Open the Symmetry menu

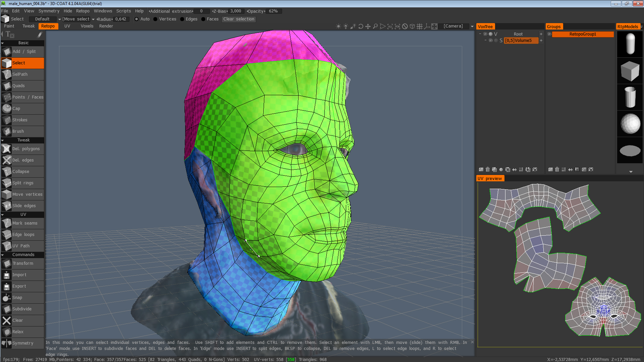49,11
